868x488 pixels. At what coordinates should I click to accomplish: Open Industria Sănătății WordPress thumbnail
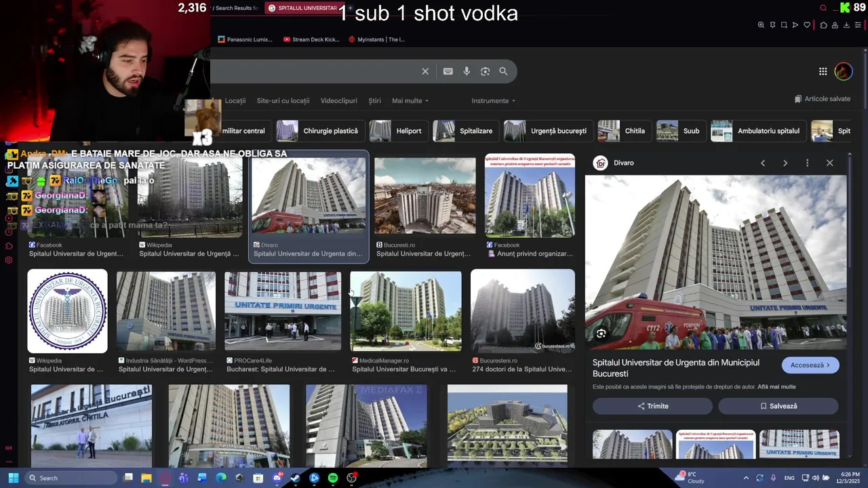tap(166, 311)
